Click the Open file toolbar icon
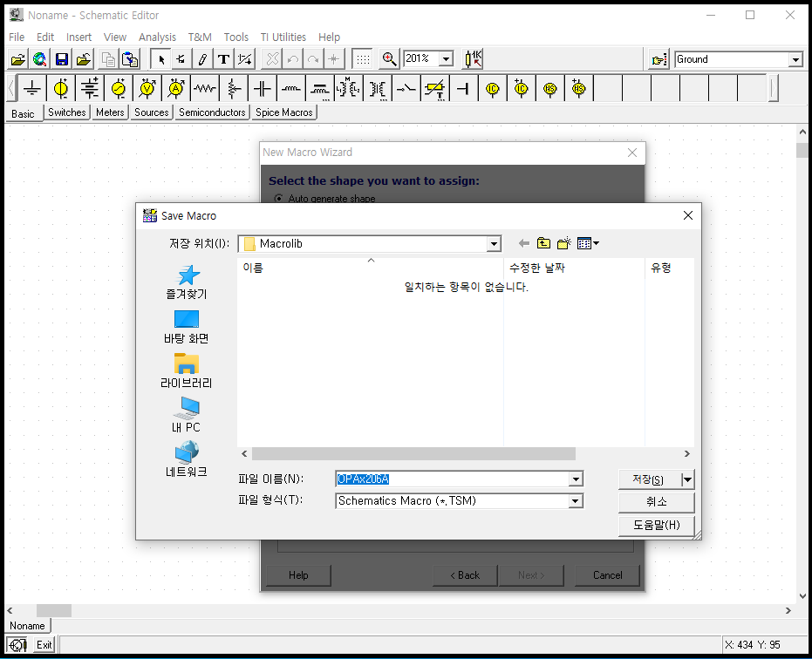Screen dimensions: 812x659 pyautogui.click(x=18, y=59)
